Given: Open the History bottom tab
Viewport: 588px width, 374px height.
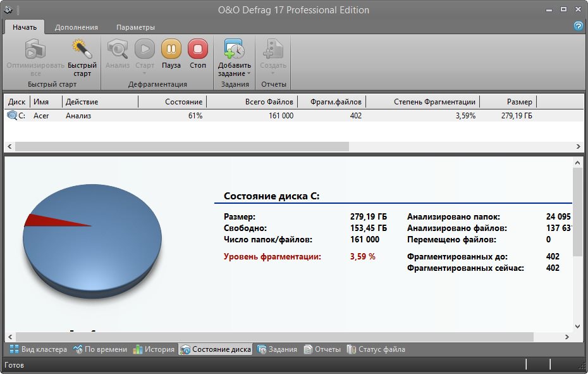Looking at the screenshot, I should tap(154, 349).
